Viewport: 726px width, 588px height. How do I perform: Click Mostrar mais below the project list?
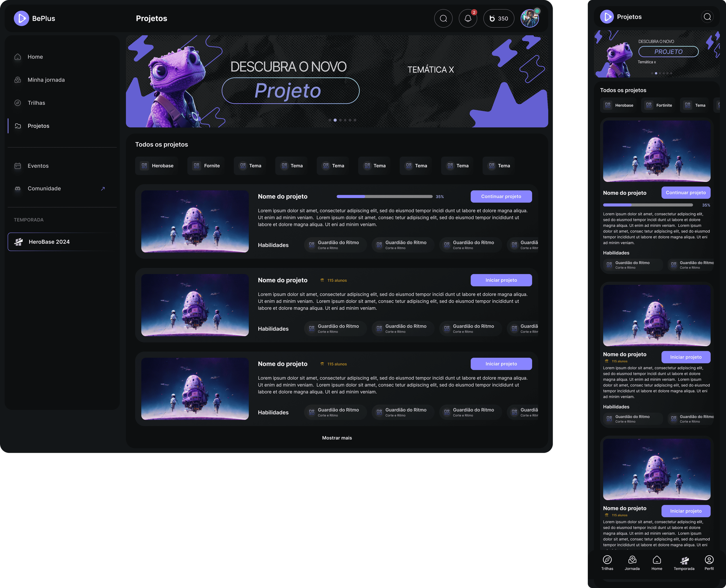[x=337, y=438]
